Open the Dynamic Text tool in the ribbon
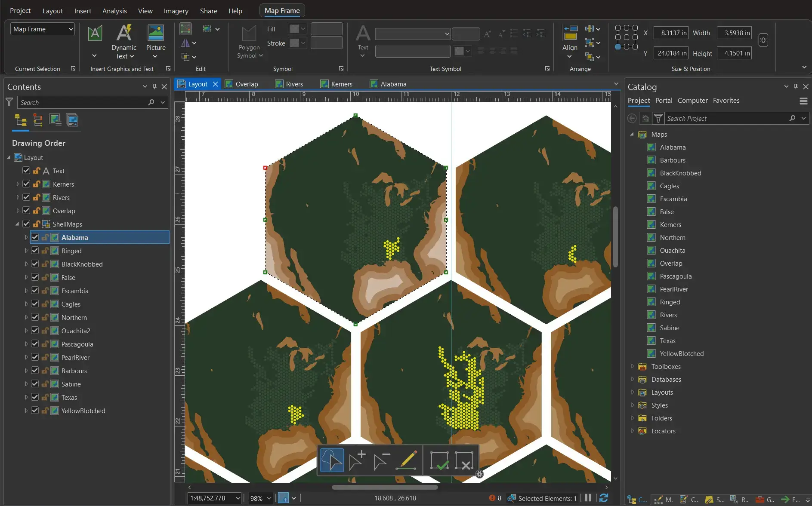 [123, 42]
